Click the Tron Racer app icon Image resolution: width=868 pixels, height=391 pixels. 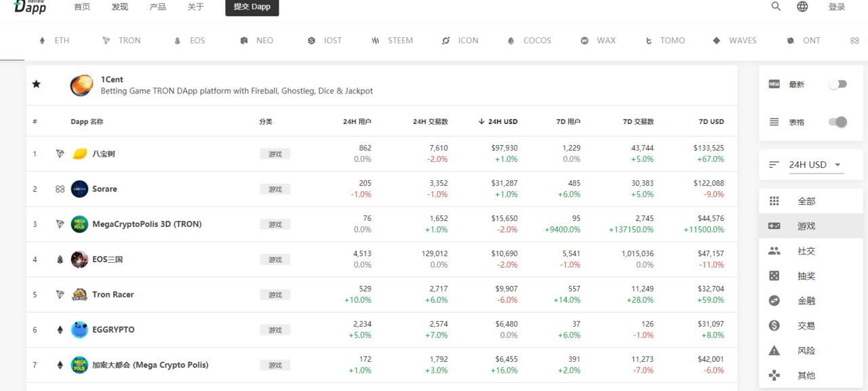(x=79, y=295)
